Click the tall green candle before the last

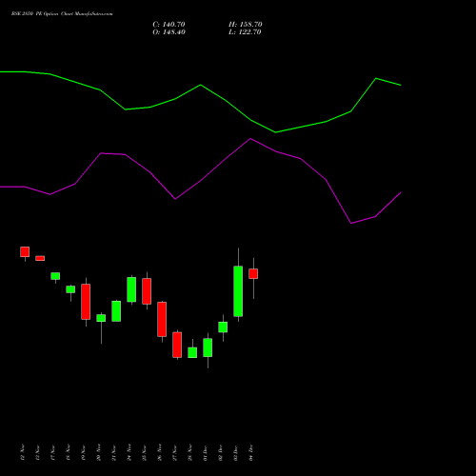(x=238, y=291)
